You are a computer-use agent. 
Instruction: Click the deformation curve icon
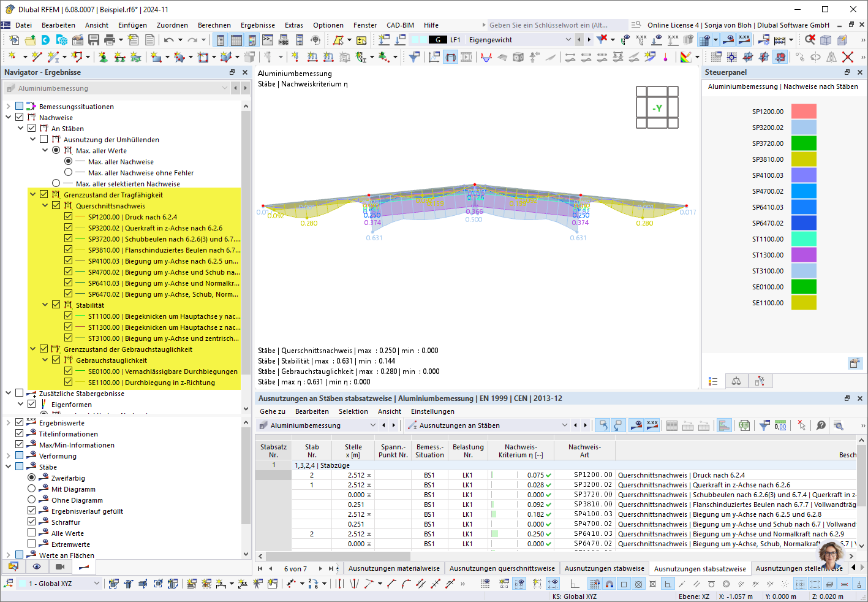486,57
